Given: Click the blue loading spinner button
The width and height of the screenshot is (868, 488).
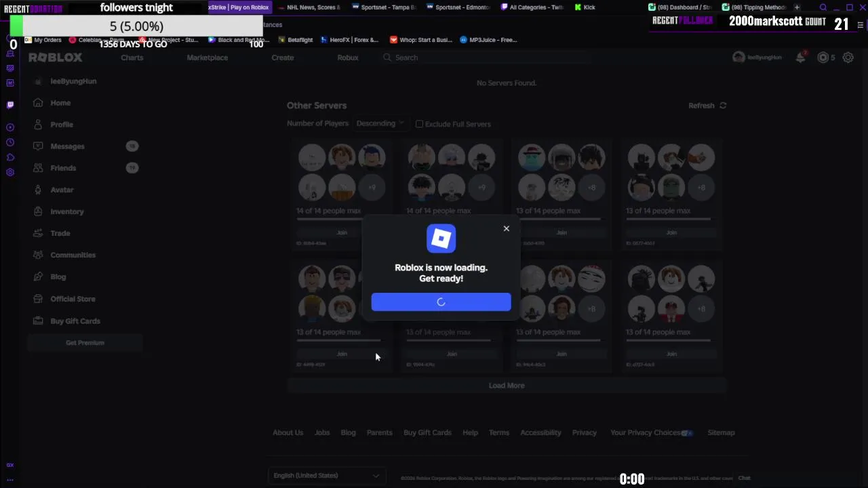Looking at the screenshot, I should point(441,302).
